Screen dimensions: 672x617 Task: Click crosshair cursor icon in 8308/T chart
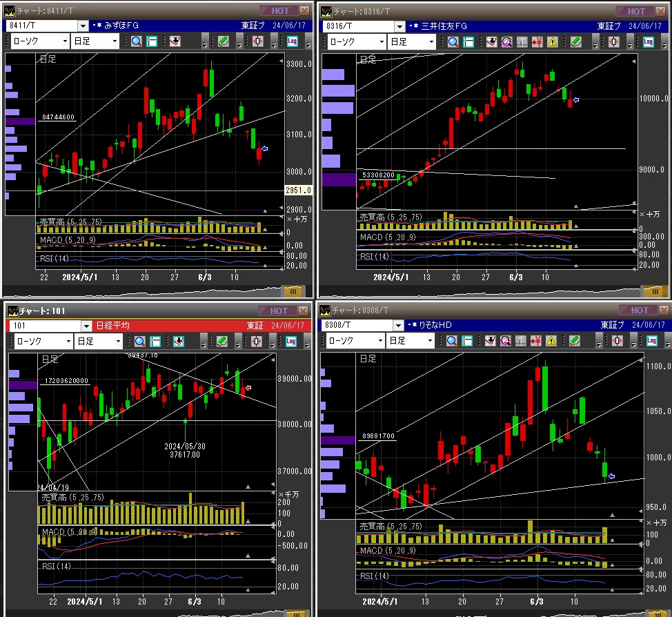coord(467,341)
